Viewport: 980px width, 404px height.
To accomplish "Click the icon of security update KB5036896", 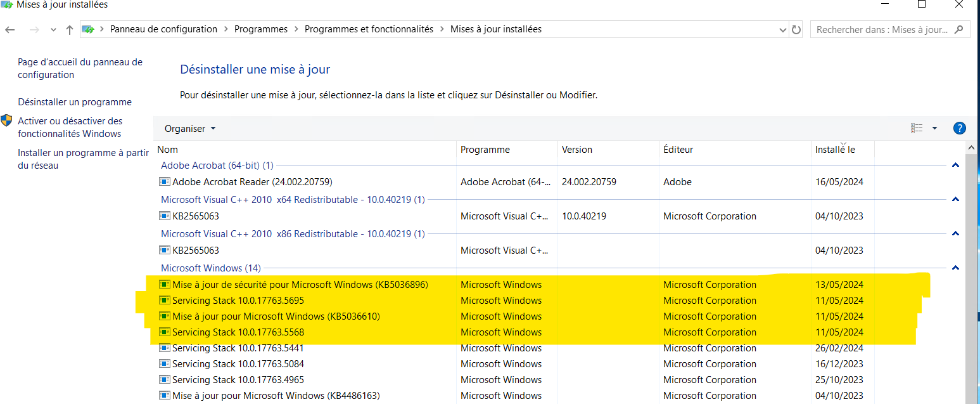I will [165, 285].
